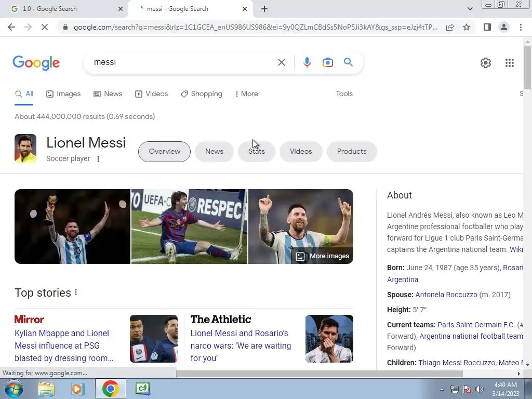Open the C# application in the taskbar
Viewport: 532px width, 399px height.
pos(142,389)
